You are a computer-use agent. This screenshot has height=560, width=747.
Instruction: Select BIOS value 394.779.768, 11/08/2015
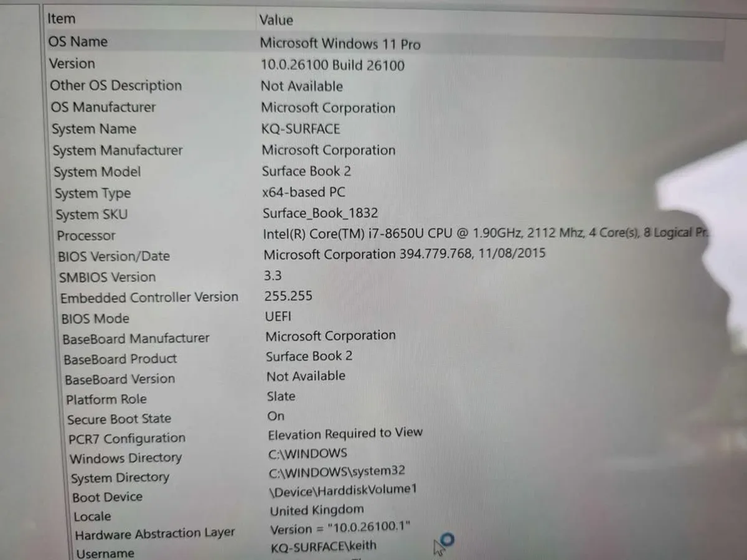pos(405,254)
